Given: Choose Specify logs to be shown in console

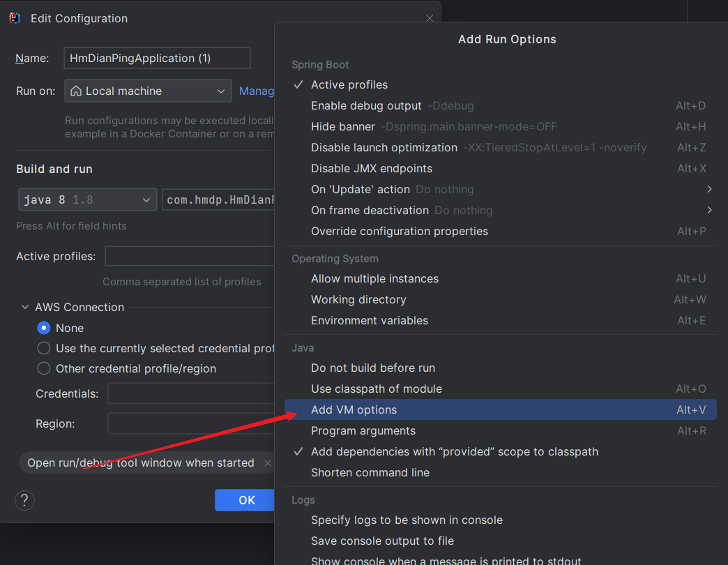Looking at the screenshot, I should point(501,520).
